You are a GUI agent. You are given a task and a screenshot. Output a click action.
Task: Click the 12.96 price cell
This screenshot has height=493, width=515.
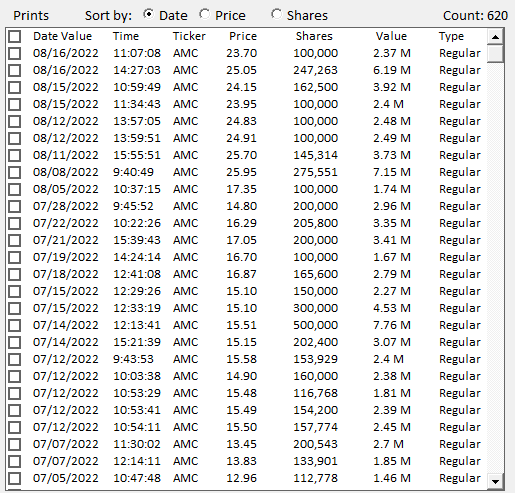click(241, 478)
